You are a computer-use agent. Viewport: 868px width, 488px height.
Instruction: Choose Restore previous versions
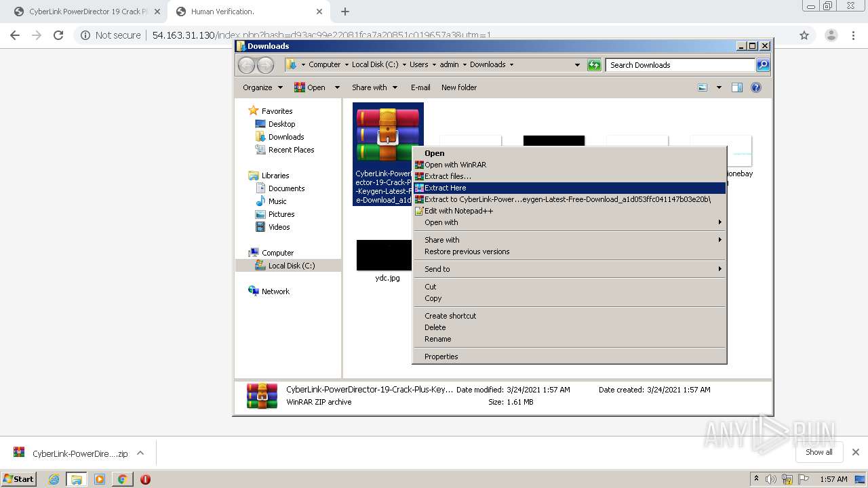point(570,251)
